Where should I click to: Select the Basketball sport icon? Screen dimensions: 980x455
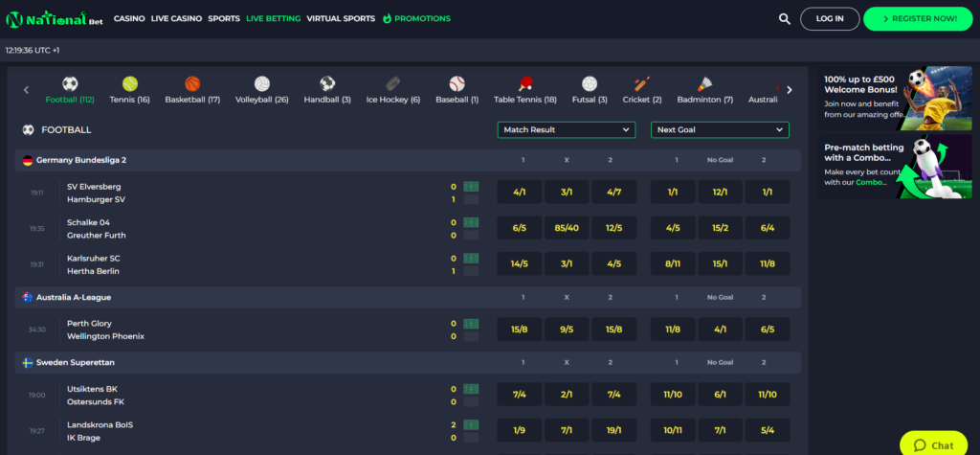192,84
